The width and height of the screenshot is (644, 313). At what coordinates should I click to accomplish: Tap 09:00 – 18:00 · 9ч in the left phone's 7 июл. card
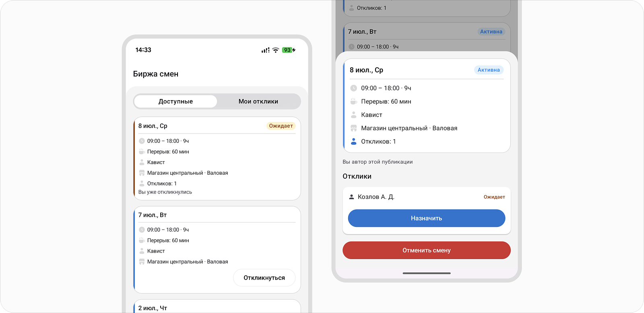(168, 230)
